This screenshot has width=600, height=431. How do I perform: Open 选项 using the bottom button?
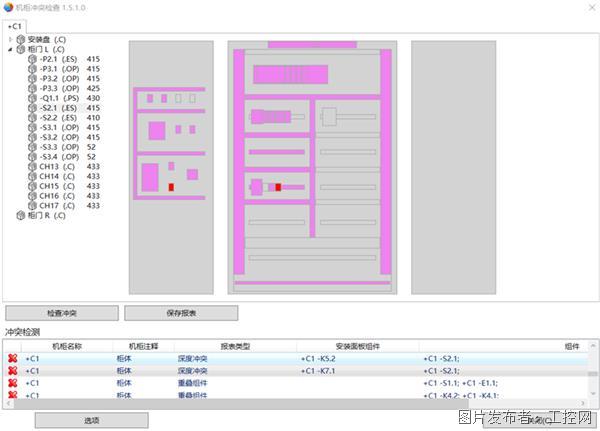tap(91, 420)
